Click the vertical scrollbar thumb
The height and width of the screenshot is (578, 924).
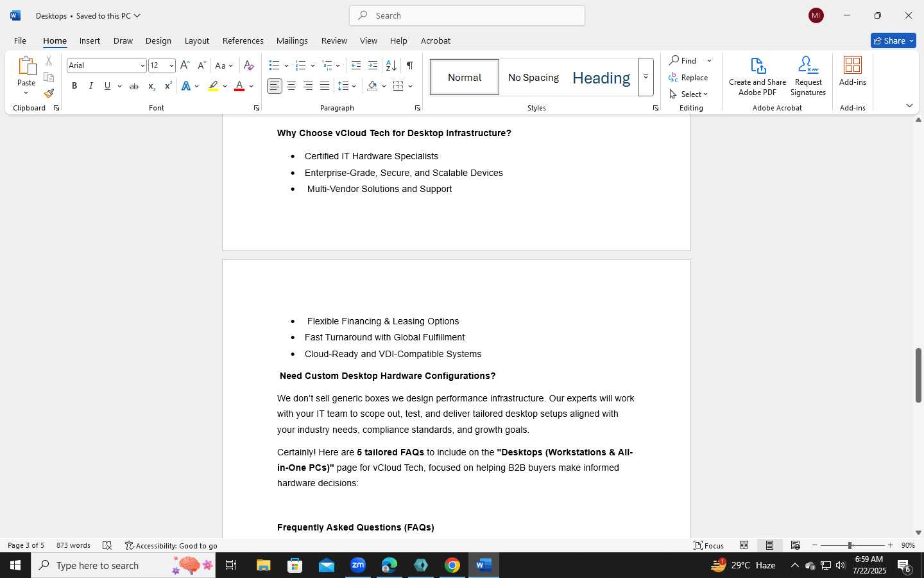918,375
